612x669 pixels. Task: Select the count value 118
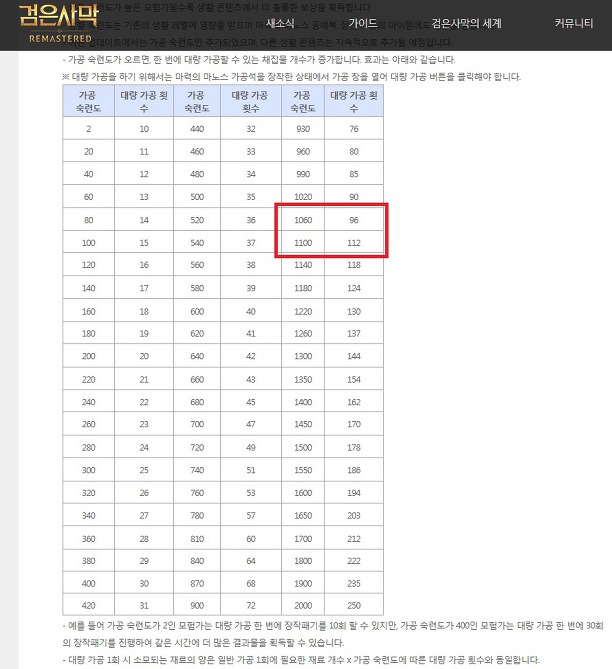coord(354,265)
